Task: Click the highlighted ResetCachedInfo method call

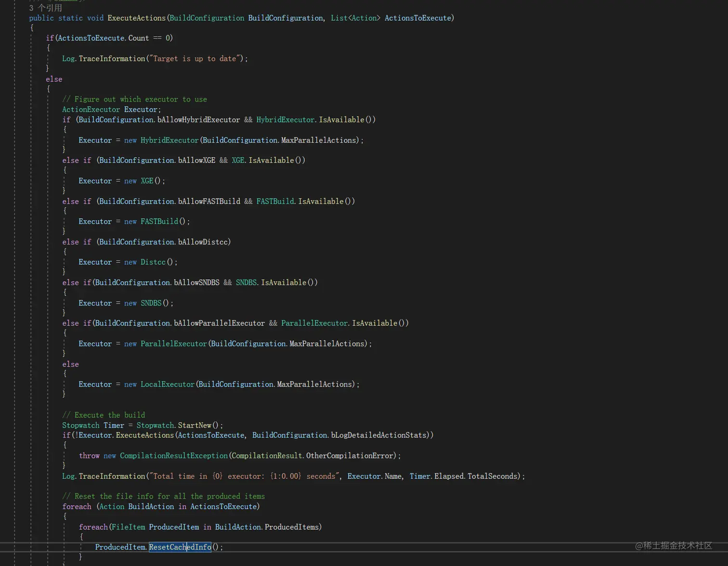Action: [180, 547]
